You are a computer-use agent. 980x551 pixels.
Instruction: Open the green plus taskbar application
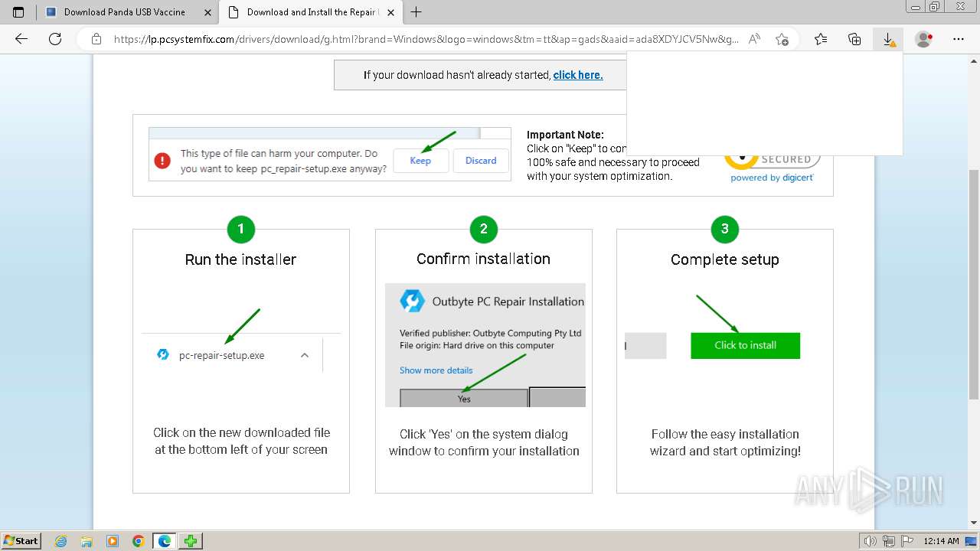tap(191, 541)
